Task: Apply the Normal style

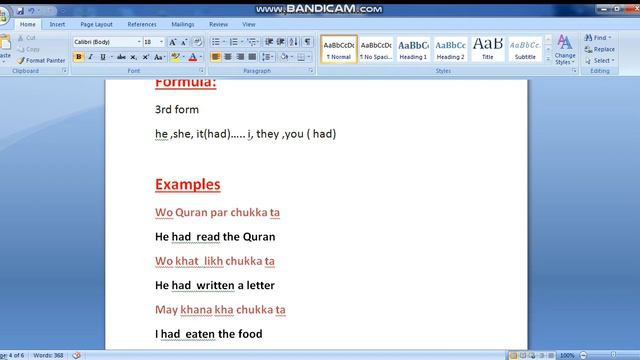Action: click(x=339, y=49)
